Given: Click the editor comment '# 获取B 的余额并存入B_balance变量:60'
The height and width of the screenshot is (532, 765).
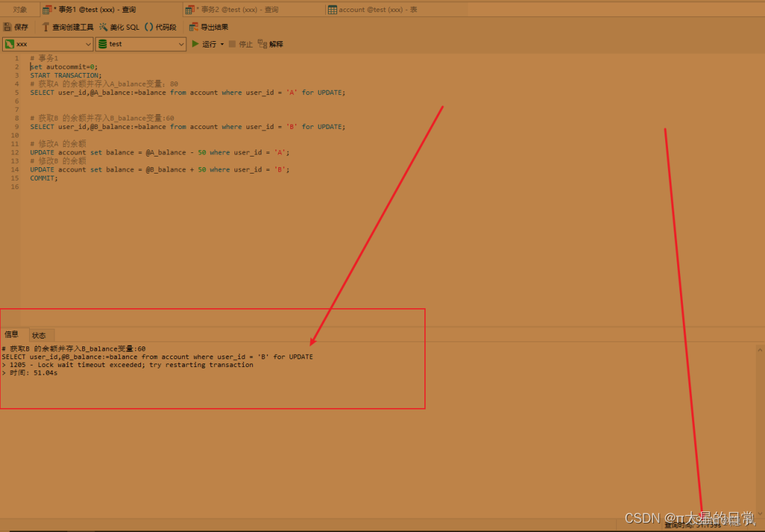Looking at the screenshot, I should pyautogui.click(x=102, y=118).
